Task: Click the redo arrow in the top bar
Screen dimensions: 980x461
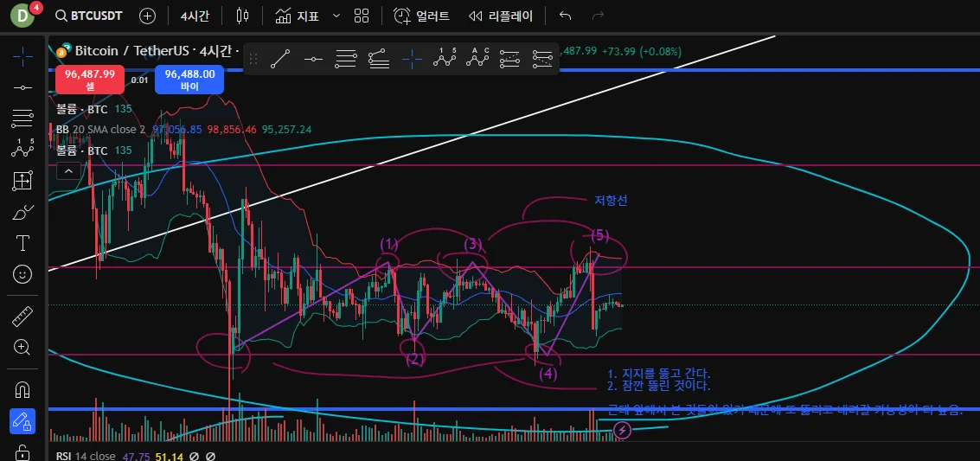Action: point(598,16)
